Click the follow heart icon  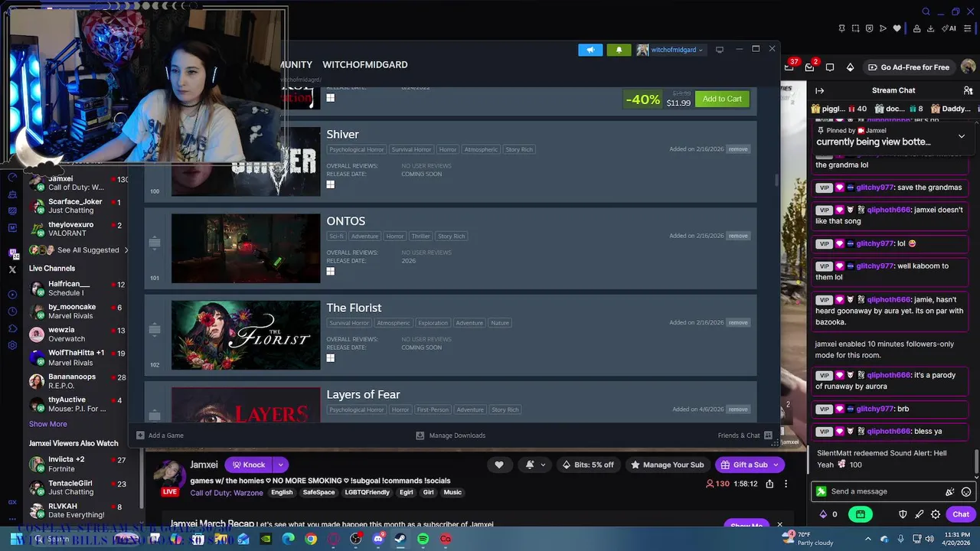[499, 465]
